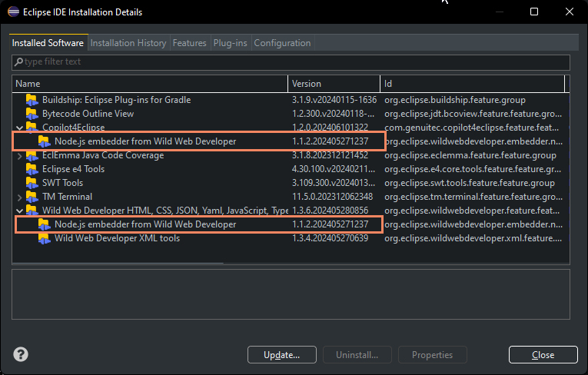Sort by the Version column header
Image resolution: width=588 pixels, height=375 pixels.
(334, 84)
